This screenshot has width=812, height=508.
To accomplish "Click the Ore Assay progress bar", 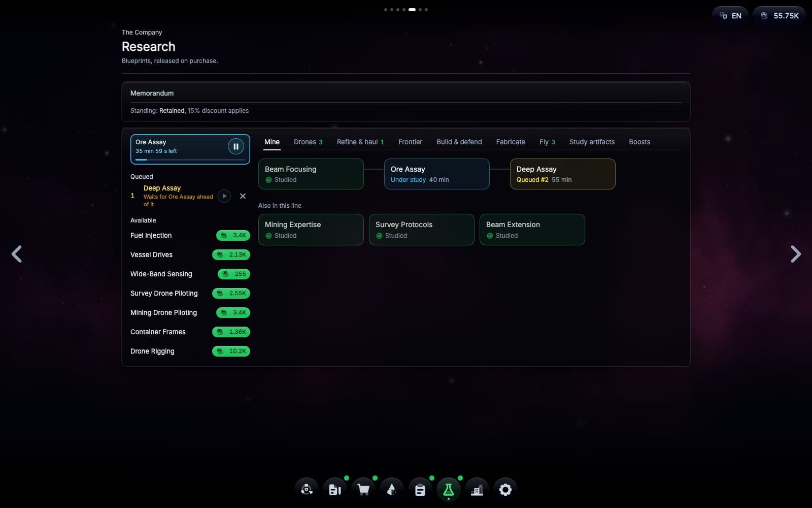I will click(190, 160).
